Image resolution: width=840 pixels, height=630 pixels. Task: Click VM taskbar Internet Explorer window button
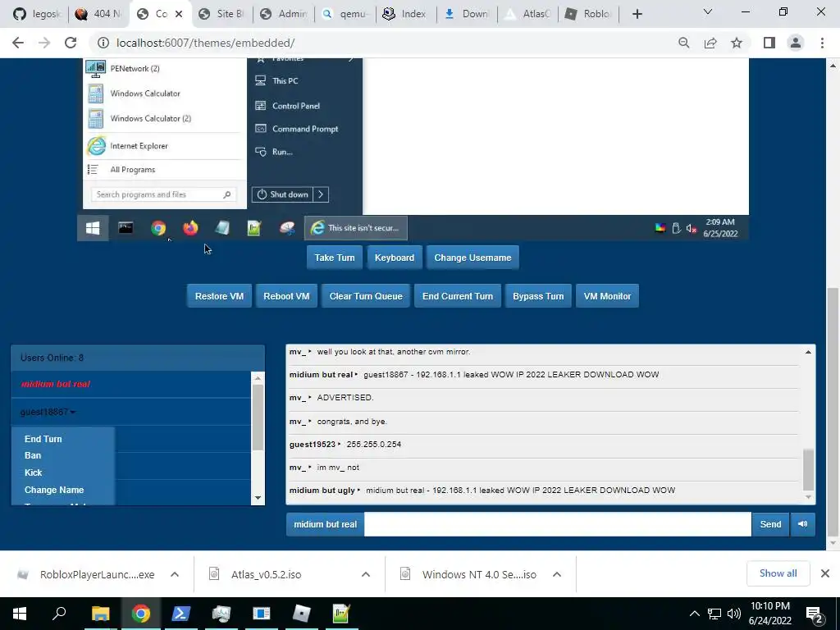pyautogui.click(x=356, y=228)
